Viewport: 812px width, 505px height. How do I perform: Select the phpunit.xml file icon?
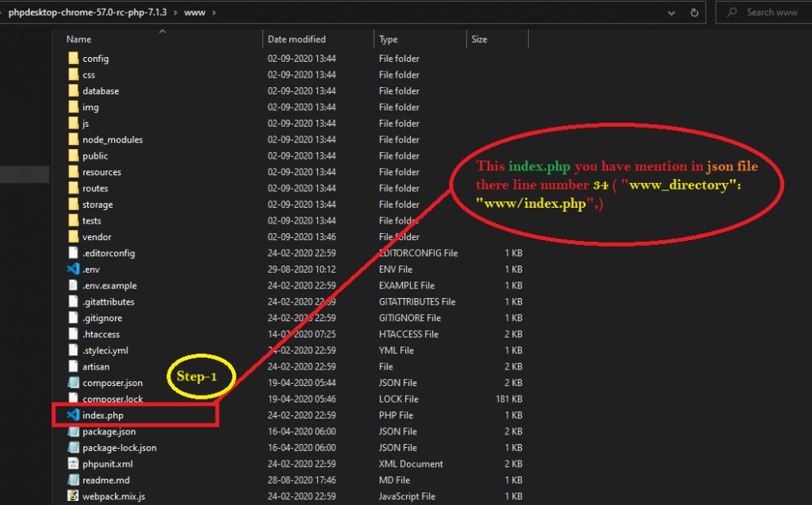point(73,465)
